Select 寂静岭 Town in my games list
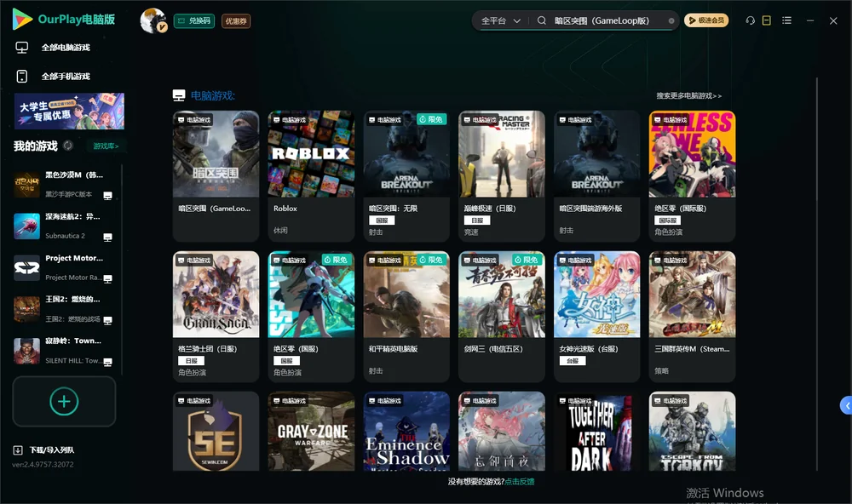852x504 pixels. [x=64, y=350]
